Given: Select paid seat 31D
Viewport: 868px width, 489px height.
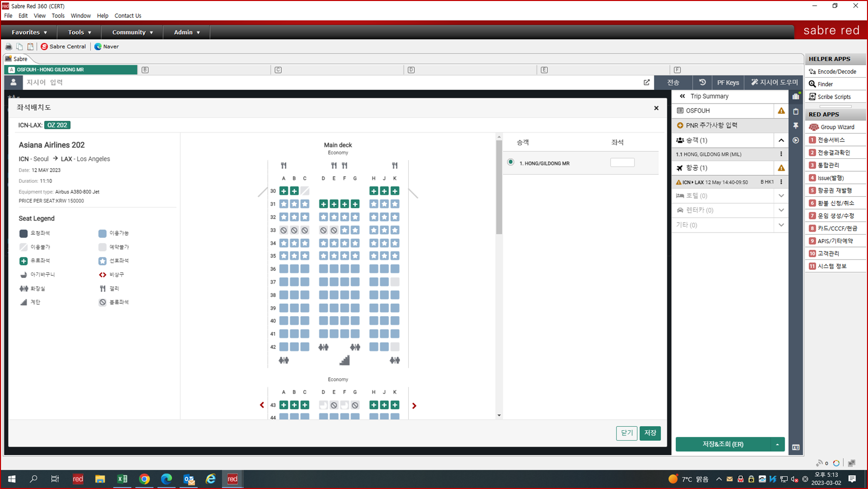Looking at the screenshot, I should [x=323, y=204].
